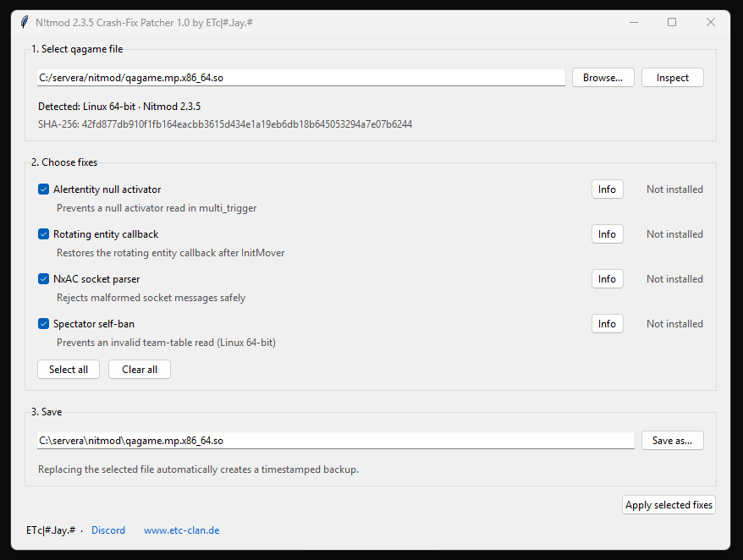Click the '3. Save' heading
The height and width of the screenshot is (560, 743).
pos(47,412)
